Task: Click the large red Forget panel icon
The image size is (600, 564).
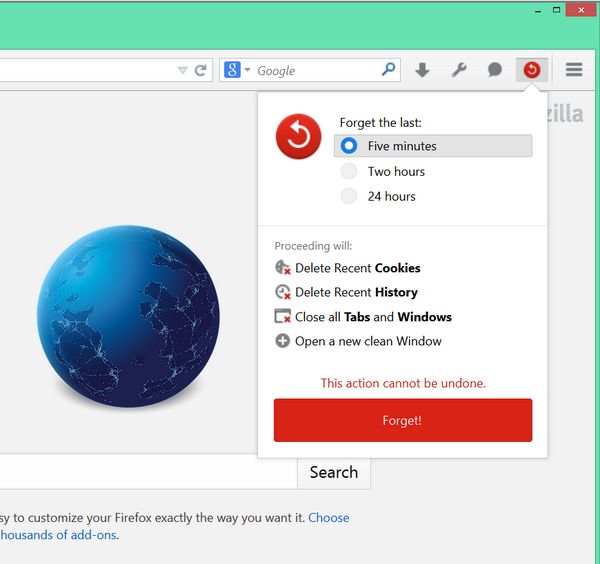Action: pyautogui.click(x=298, y=137)
